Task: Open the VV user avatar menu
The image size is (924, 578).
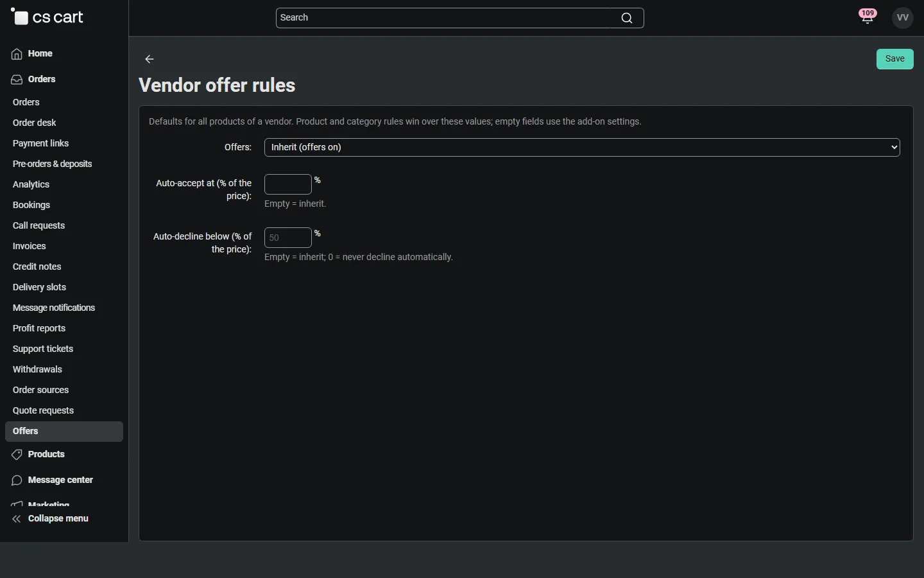Action: 903,18
